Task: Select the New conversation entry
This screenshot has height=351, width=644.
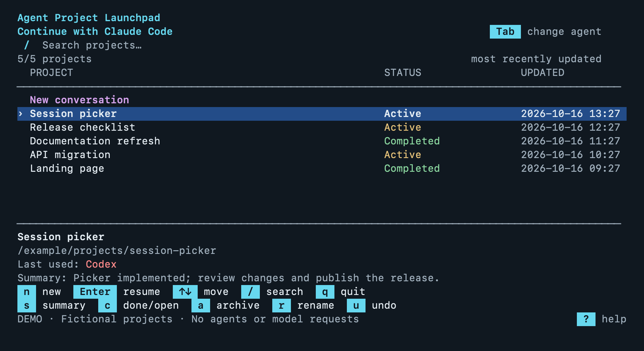Action: click(x=79, y=100)
